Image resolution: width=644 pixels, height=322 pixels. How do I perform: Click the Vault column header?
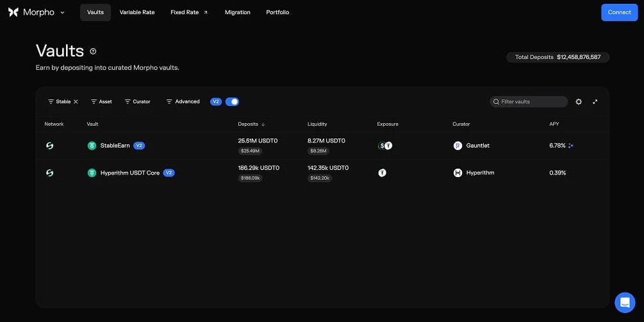(x=92, y=124)
